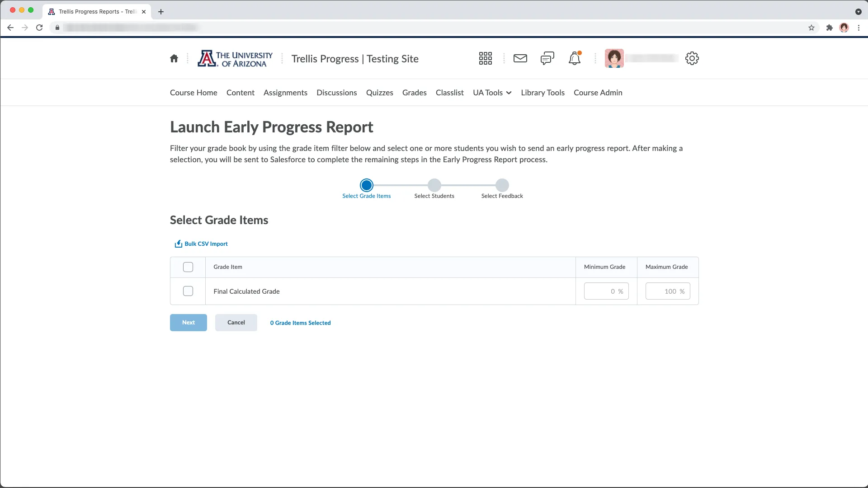Open the notification bell icon
This screenshot has width=868, height=488.
coord(575,58)
